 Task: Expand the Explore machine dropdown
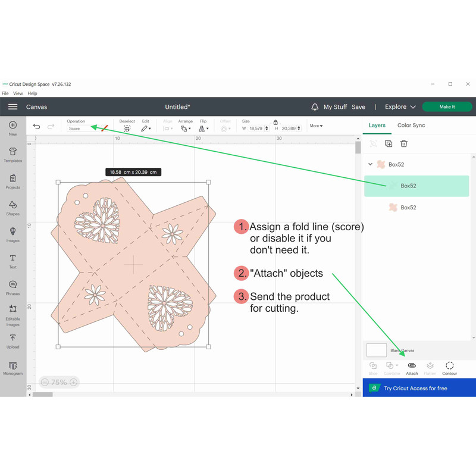[400, 107]
